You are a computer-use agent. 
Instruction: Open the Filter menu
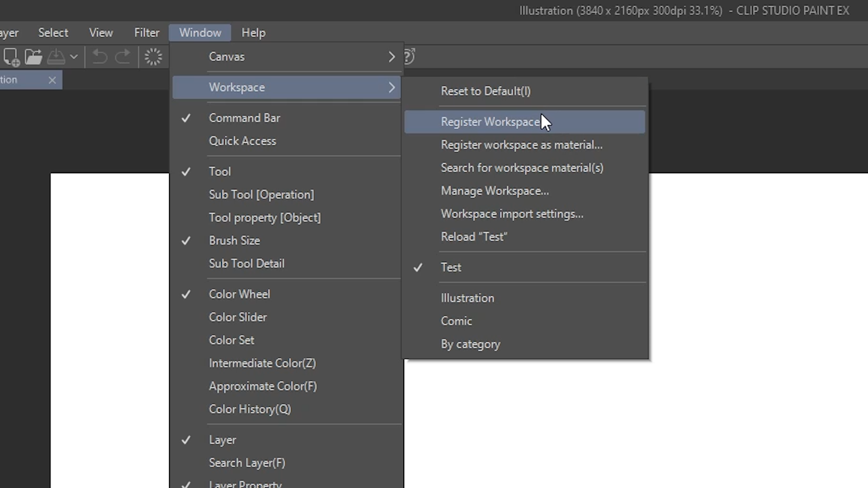click(x=146, y=33)
